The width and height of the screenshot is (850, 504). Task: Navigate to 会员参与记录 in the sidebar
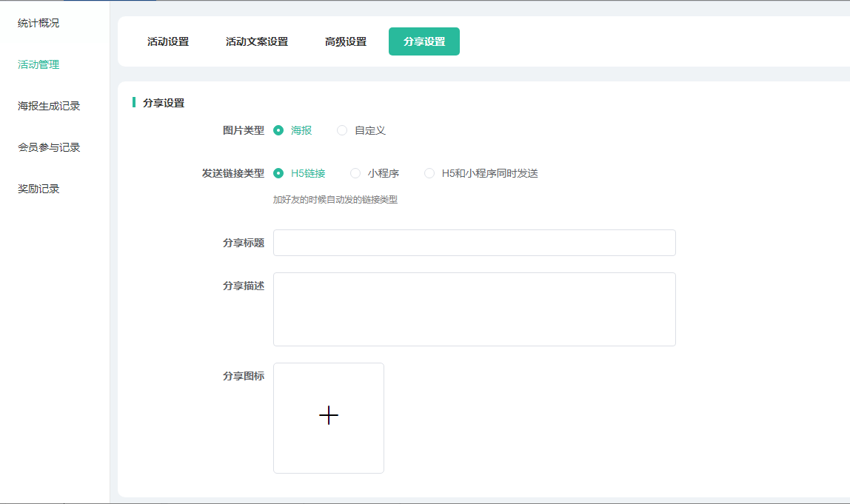49,147
